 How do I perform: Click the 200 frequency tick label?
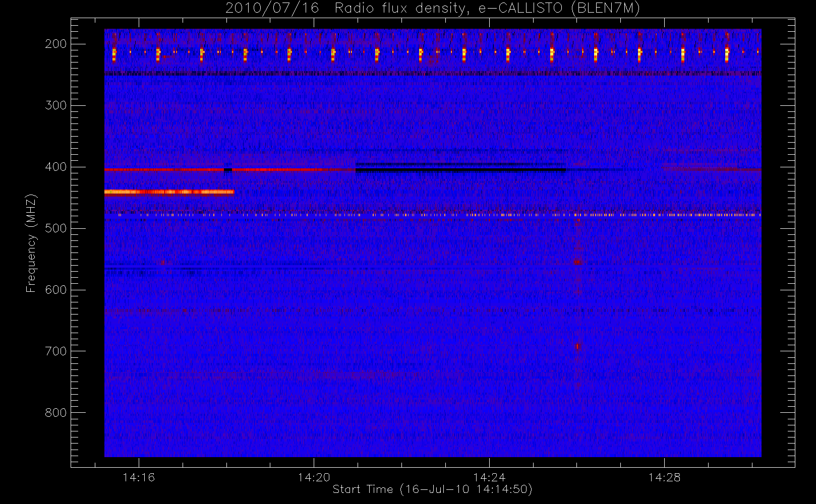56,44
